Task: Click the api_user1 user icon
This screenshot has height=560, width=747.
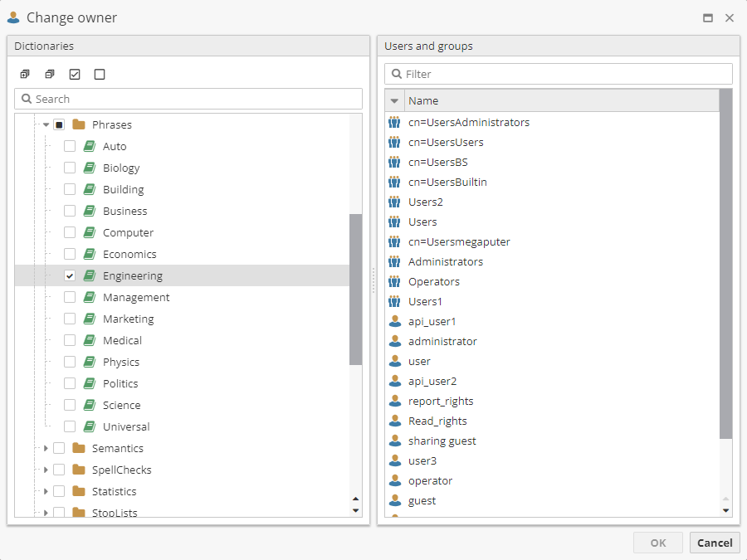Action: click(394, 322)
